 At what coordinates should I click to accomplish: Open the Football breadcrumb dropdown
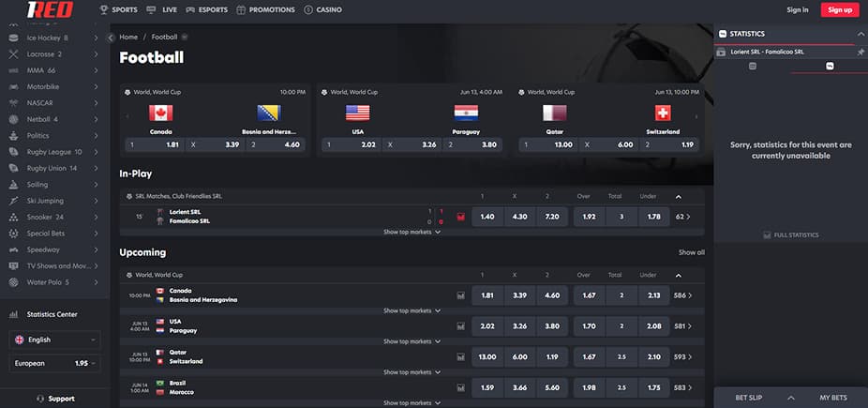coord(185,38)
